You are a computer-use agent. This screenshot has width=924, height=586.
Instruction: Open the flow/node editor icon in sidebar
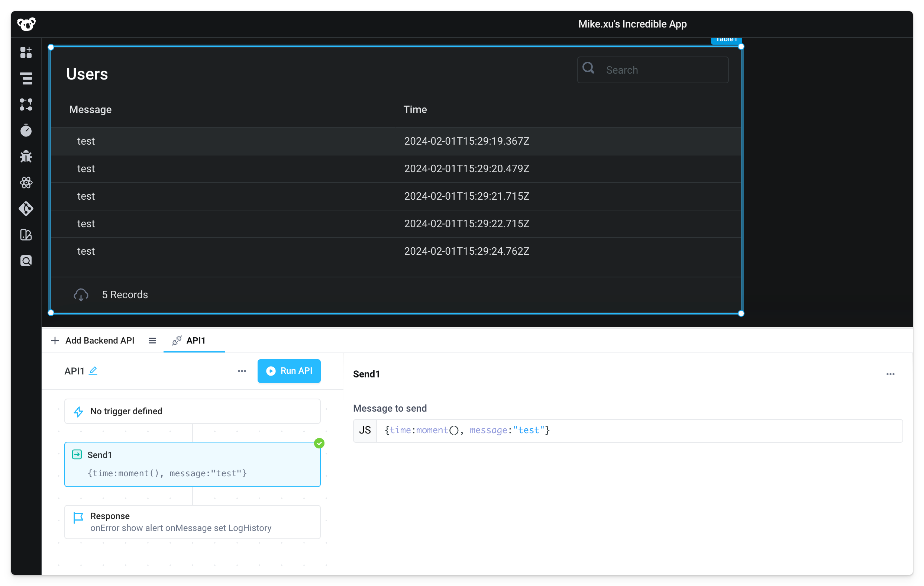pyautogui.click(x=26, y=105)
